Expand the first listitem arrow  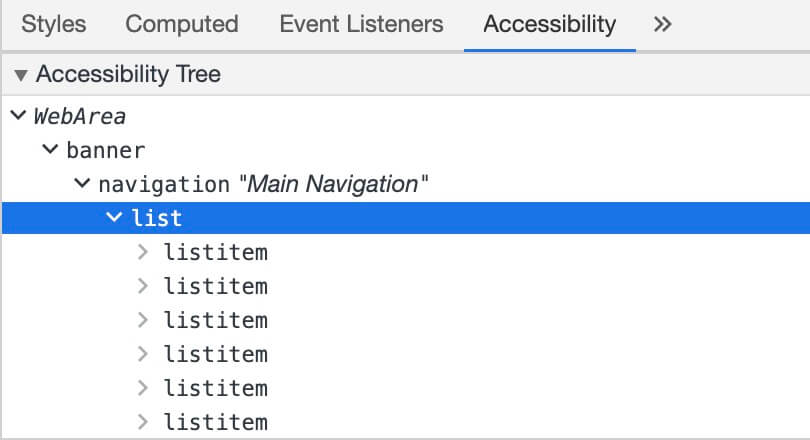point(143,252)
